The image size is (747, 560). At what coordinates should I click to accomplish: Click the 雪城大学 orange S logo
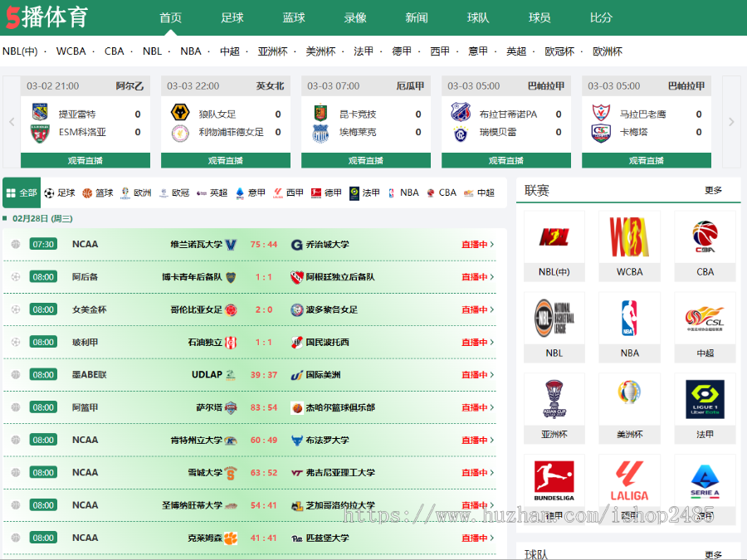coord(231,473)
